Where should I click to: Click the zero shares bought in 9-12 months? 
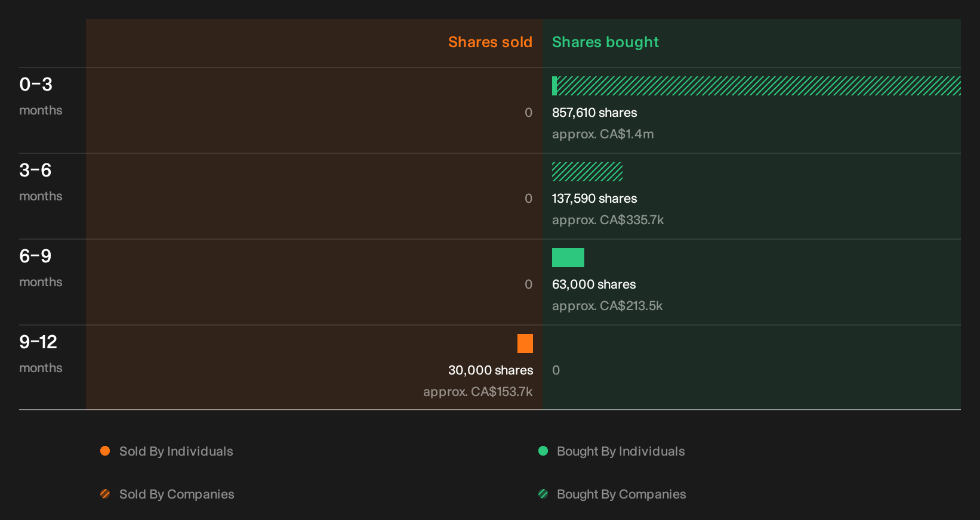[x=556, y=370]
